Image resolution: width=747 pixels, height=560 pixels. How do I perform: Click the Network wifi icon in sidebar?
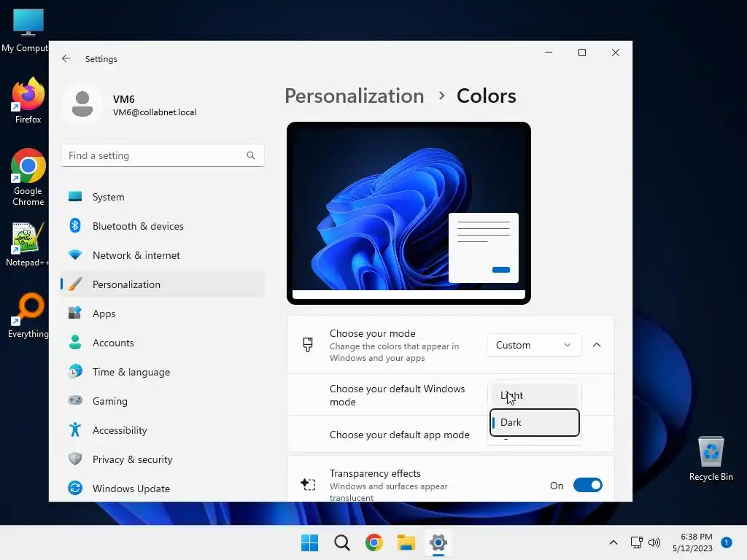pos(75,254)
